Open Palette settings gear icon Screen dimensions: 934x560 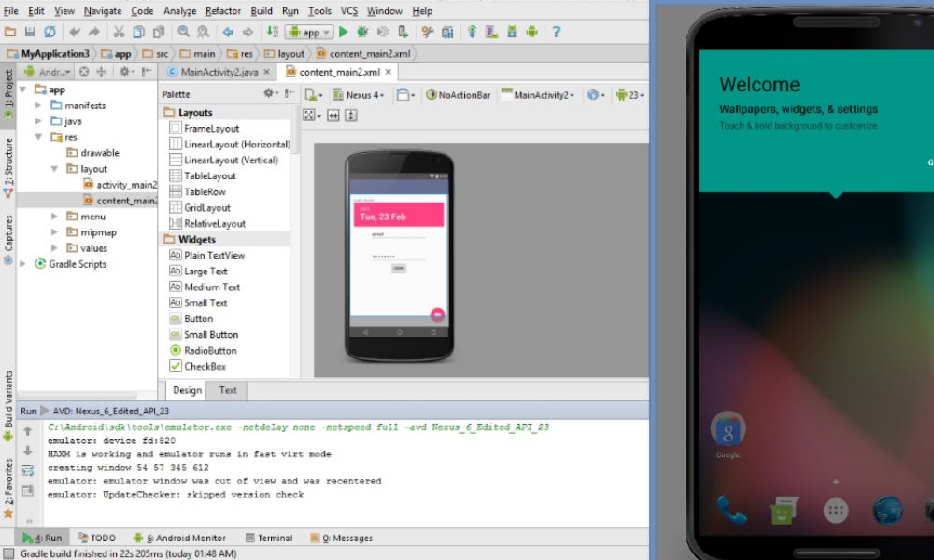[269, 93]
